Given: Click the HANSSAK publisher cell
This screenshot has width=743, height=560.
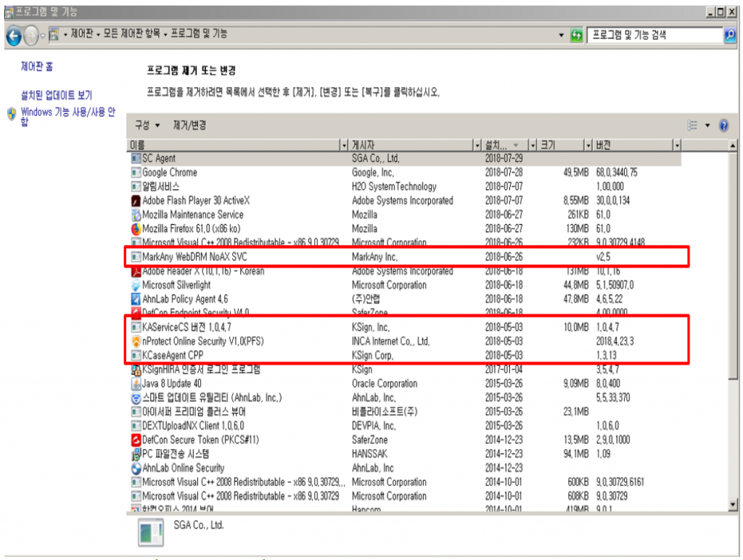Looking at the screenshot, I should pyautogui.click(x=369, y=454).
